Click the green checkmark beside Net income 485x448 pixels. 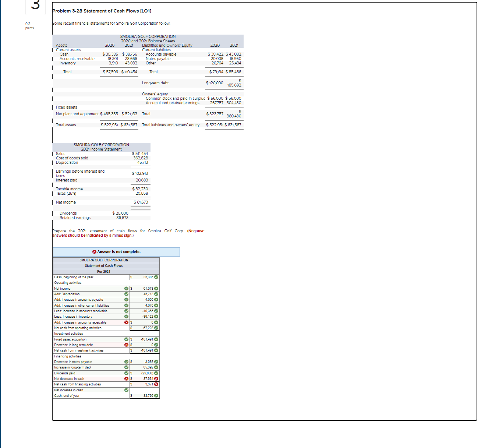tap(125, 289)
